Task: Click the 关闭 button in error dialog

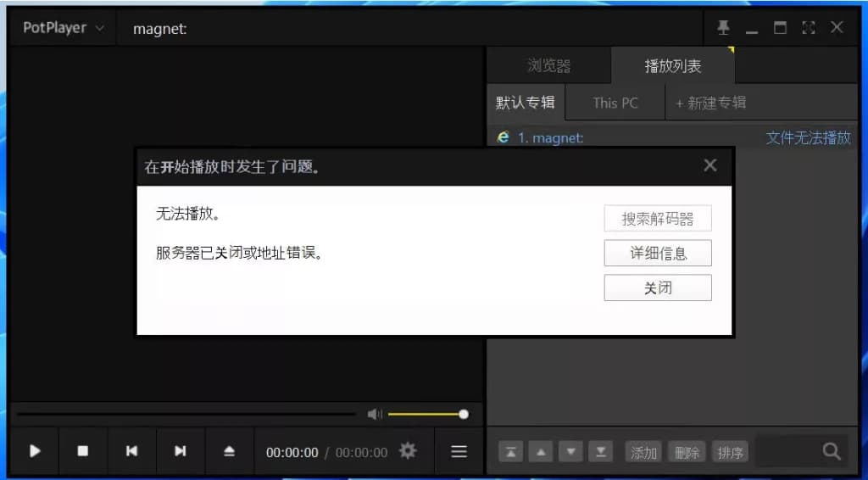Action: [x=657, y=288]
